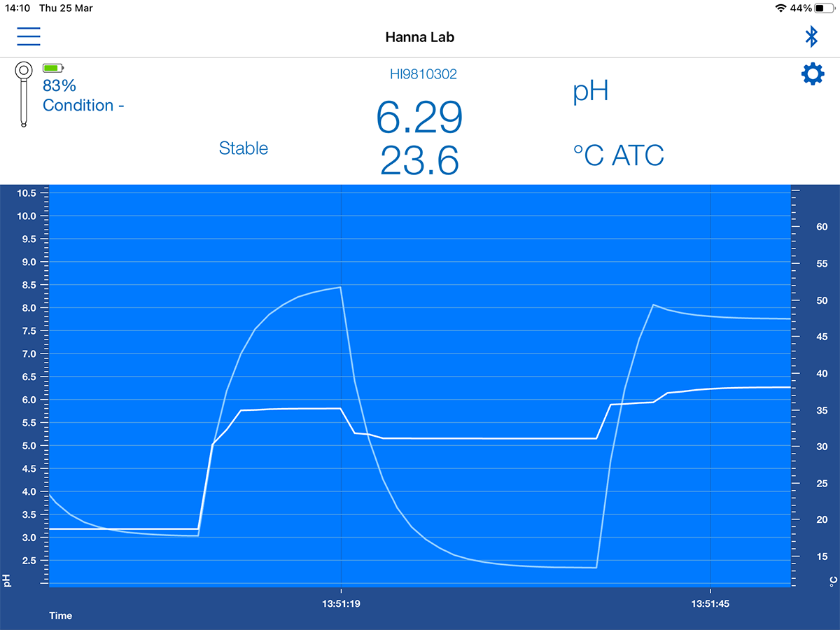Tap the 10.5 pH axis label
Screen dimensions: 840x630
tap(26, 193)
